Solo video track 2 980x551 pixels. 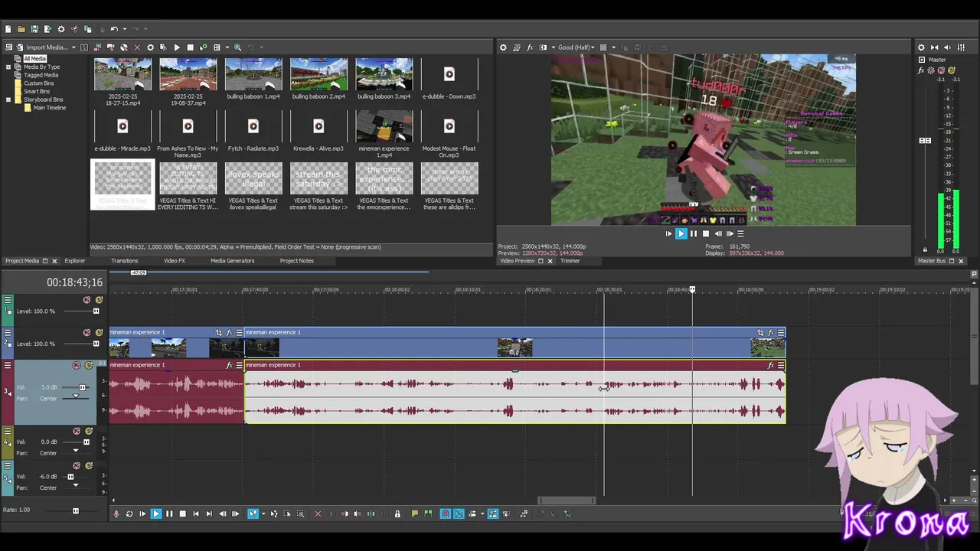coord(99,333)
